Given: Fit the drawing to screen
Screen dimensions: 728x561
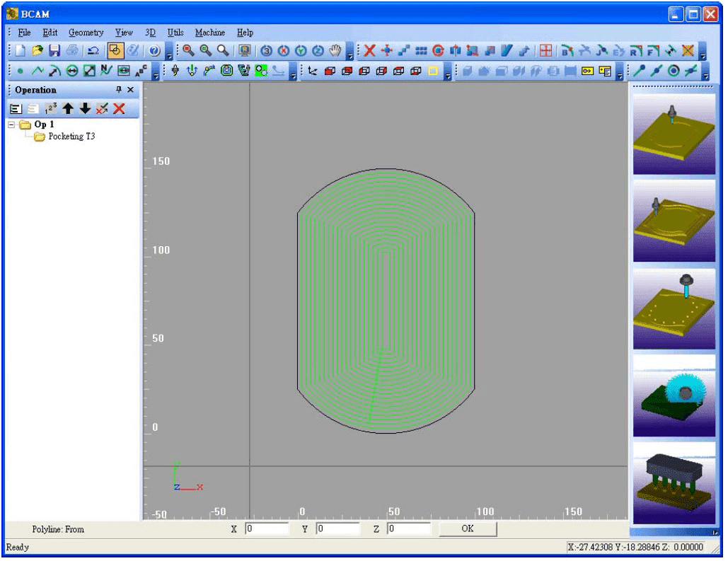Looking at the screenshot, I should coord(245,50).
